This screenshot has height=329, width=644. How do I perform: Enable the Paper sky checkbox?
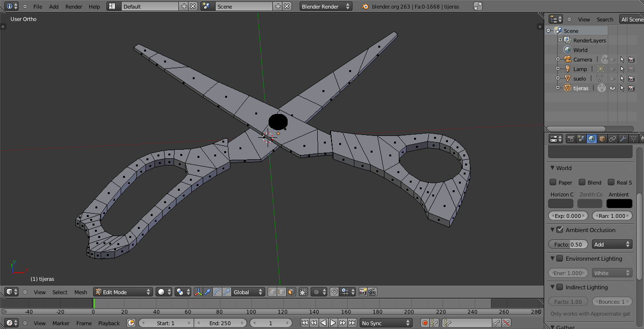pyautogui.click(x=553, y=182)
